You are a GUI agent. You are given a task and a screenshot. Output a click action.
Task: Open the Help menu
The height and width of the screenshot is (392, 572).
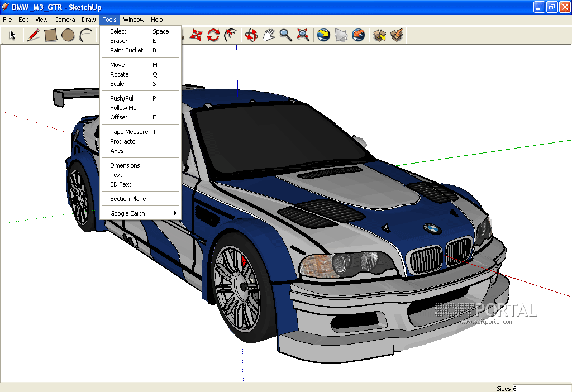[156, 20]
